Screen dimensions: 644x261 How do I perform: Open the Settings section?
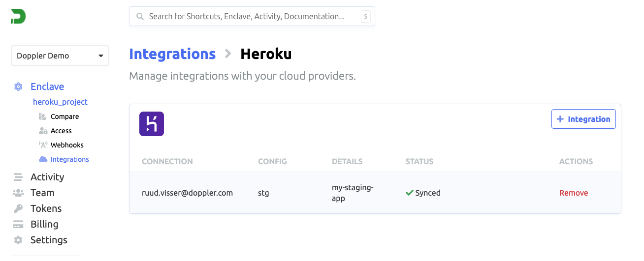pyautogui.click(x=49, y=240)
